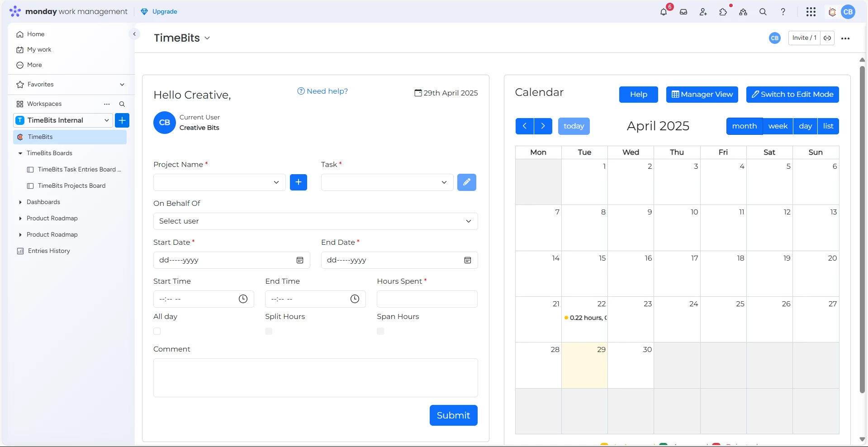This screenshot has height=447, width=868.
Task: Open End Time clock picker icon
Action: coord(355,299)
